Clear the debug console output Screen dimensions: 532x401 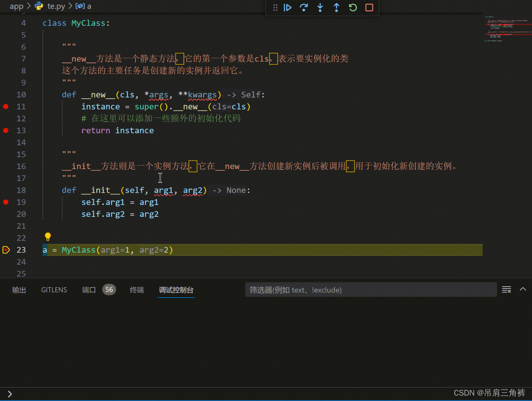(x=506, y=290)
